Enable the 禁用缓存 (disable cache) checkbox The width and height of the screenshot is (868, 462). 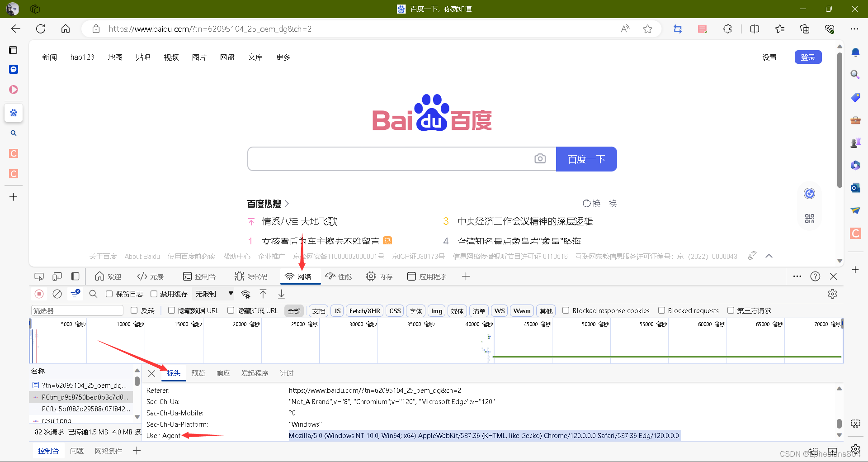click(154, 294)
